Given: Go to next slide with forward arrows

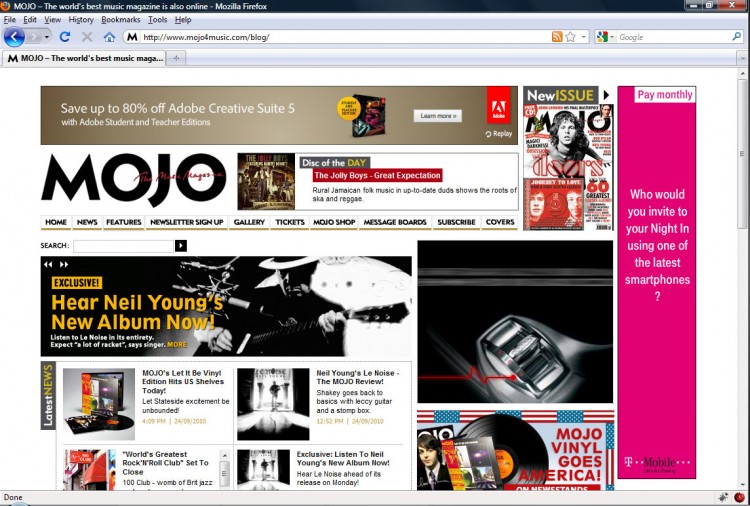Looking at the screenshot, I should (64, 264).
